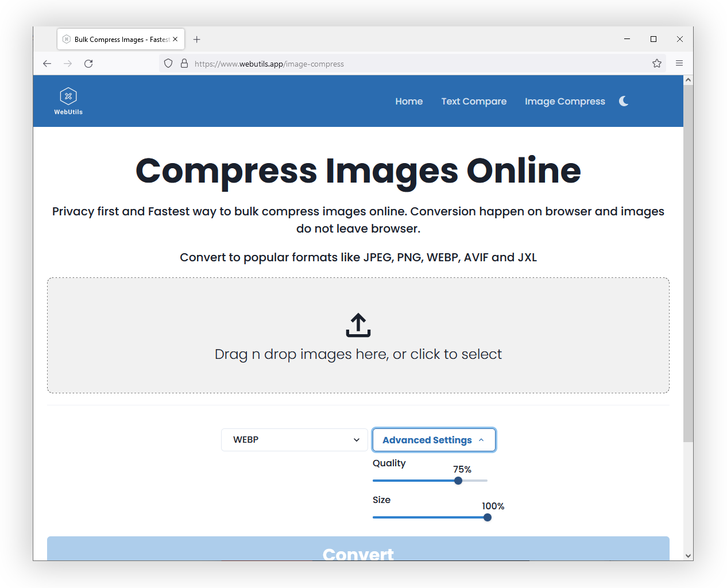This screenshot has height=588, width=727.
Task: Click the back navigation arrow
Action: pos(47,63)
